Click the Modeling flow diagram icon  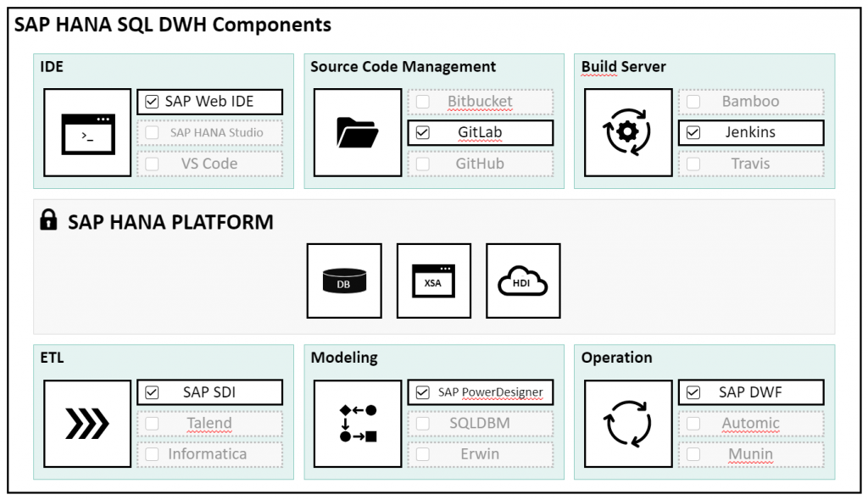(x=359, y=424)
